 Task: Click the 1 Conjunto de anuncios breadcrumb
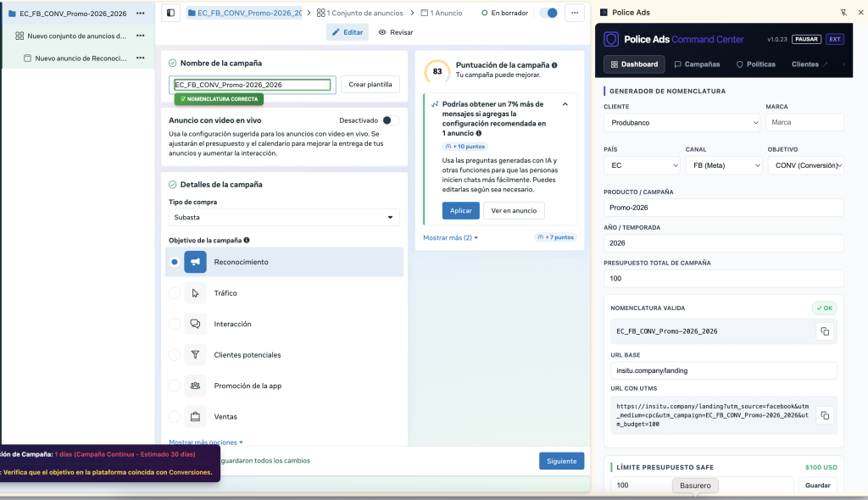click(359, 13)
